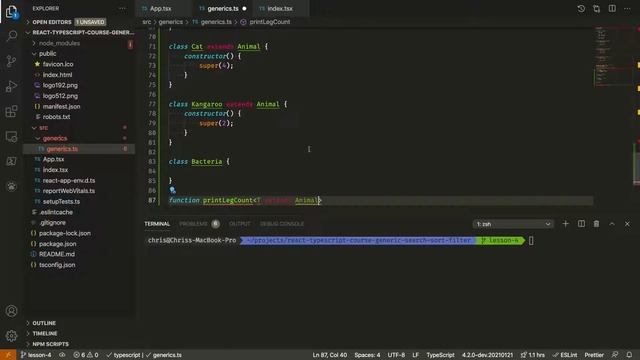The height and width of the screenshot is (360, 640).
Task: Open the Remote Explorer icon
Action: click(11, 136)
